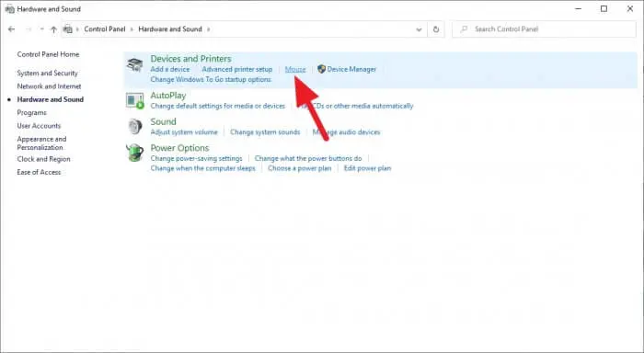Open Sound heading
The image size is (644, 353).
[x=163, y=121]
